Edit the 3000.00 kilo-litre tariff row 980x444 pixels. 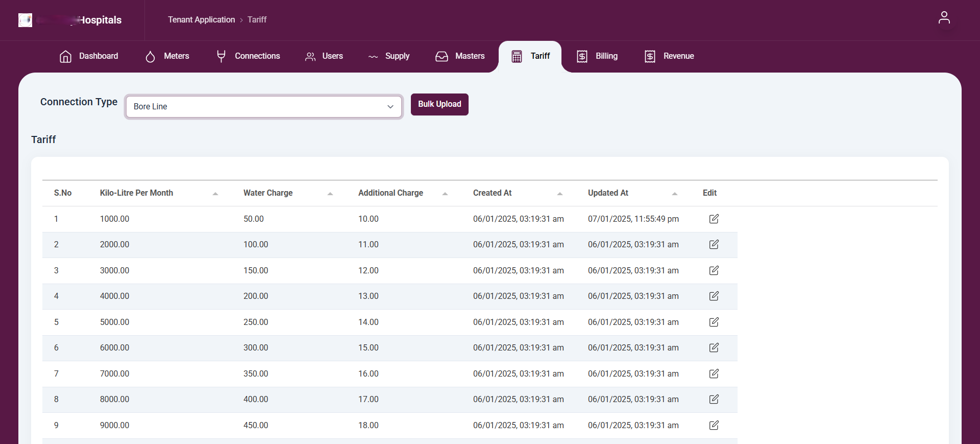714,270
